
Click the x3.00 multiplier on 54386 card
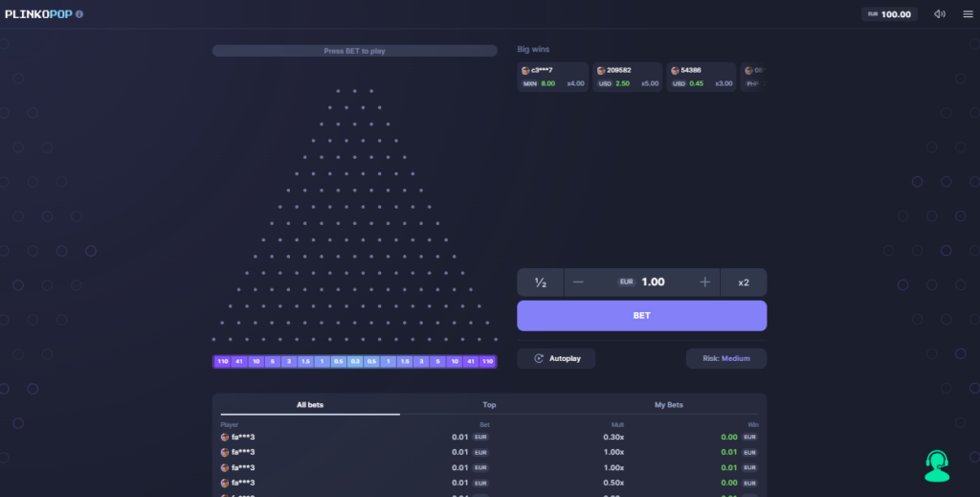(724, 83)
